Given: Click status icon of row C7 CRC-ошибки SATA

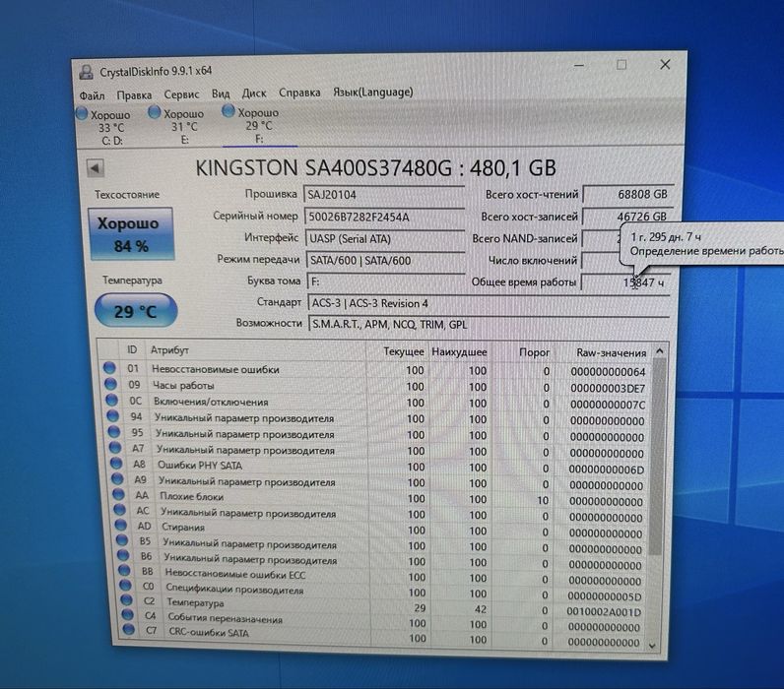Looking at the screenshot, I should (x=128, y=630).
